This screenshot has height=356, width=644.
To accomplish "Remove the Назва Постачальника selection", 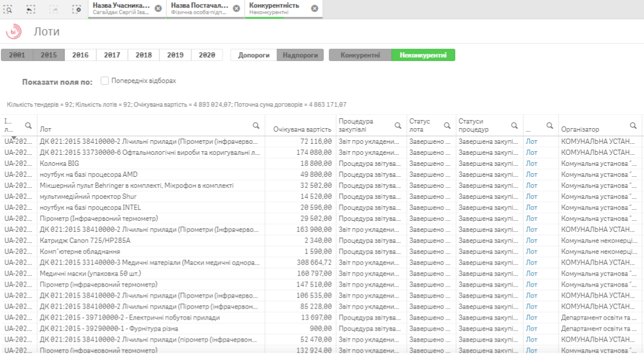I will (236, 8).
